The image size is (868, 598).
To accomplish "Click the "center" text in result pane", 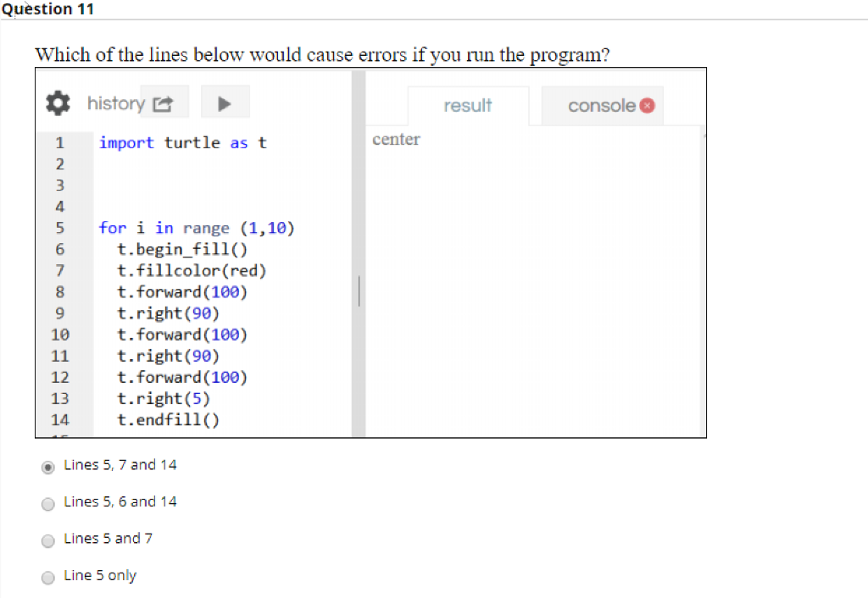I will 396,139.
